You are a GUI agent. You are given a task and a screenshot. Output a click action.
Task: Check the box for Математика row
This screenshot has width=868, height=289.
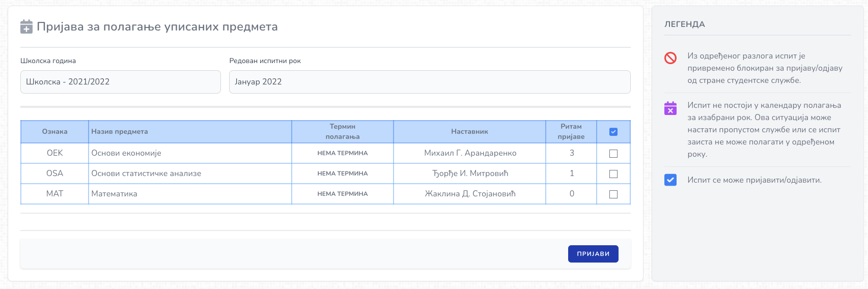pyautogui.click(x=613, y=194)
